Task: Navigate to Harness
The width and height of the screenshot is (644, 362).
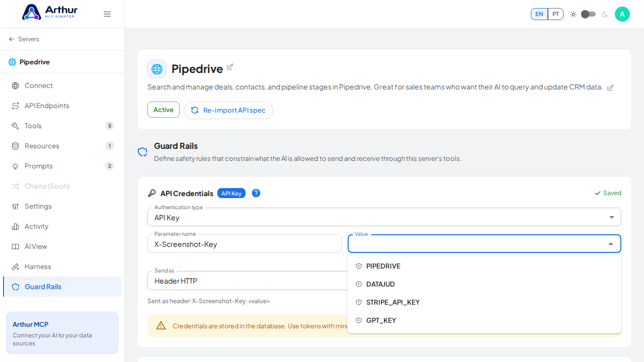Action: click(x=62, y=266)
